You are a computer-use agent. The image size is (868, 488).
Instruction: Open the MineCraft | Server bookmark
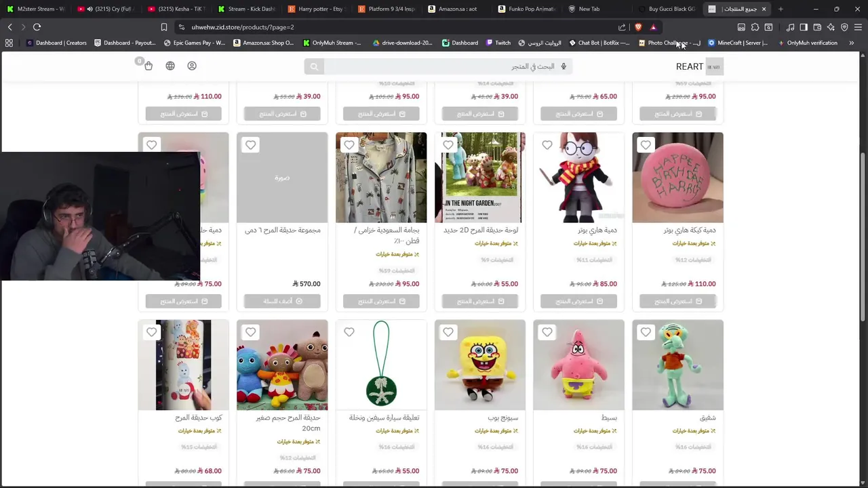(x=738, y=43)
